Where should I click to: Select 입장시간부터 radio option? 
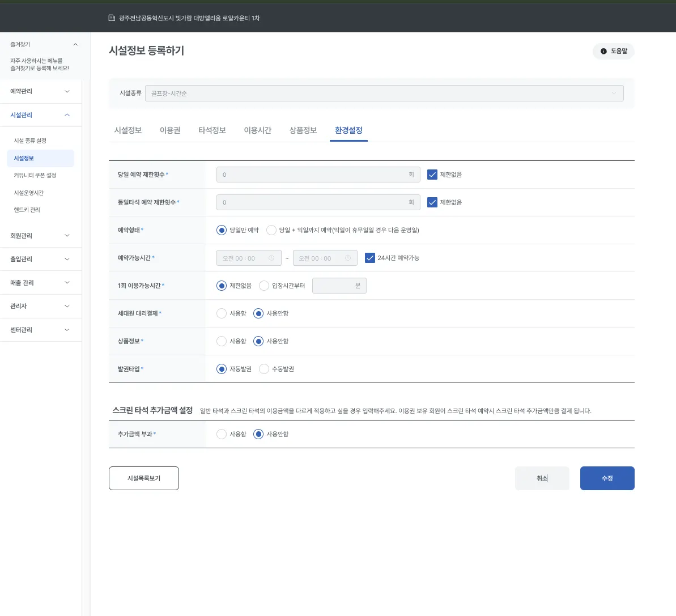pyautogui.click(x=264, y=286)
